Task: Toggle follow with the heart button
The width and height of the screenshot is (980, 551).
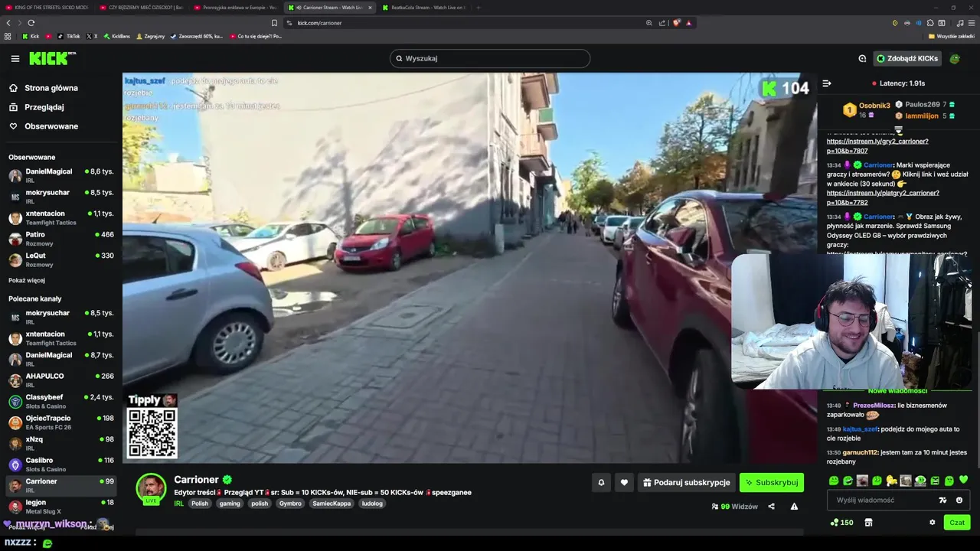Action: pos(624,482)
